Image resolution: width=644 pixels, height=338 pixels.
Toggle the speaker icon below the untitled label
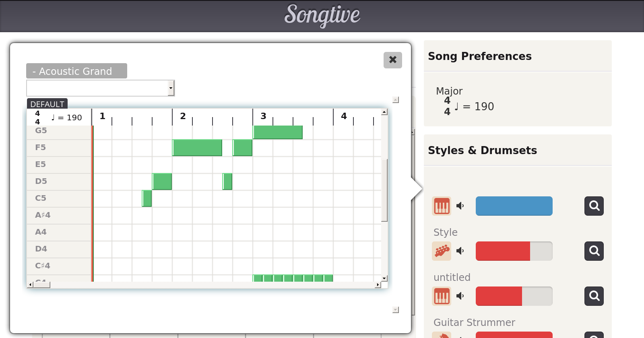click(460, 296)
